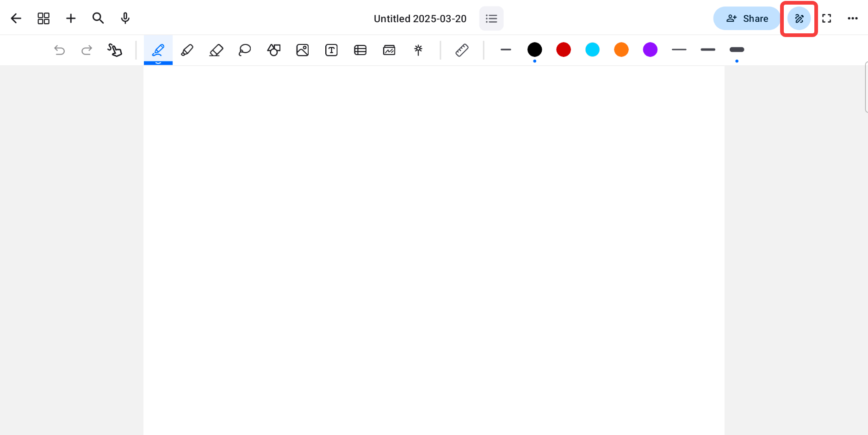Insert an image with the image tool
The width and height of the screenshot is (868, 435).
[x=303, y=50]
